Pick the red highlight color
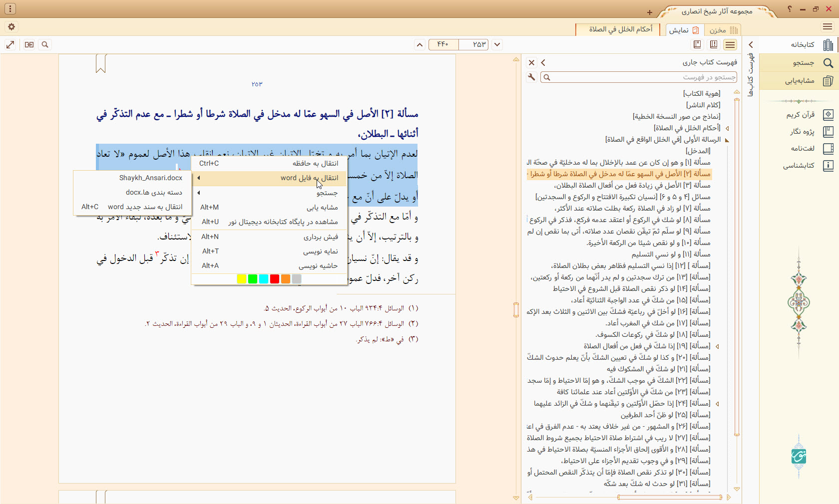 275,279
